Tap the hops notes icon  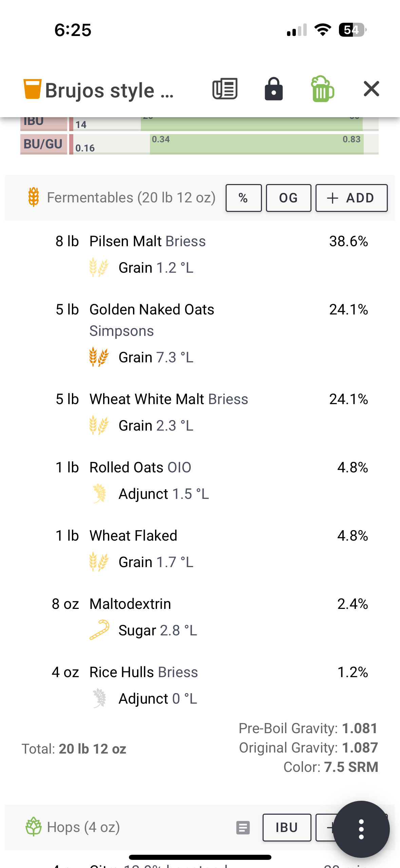coord(243,828)
